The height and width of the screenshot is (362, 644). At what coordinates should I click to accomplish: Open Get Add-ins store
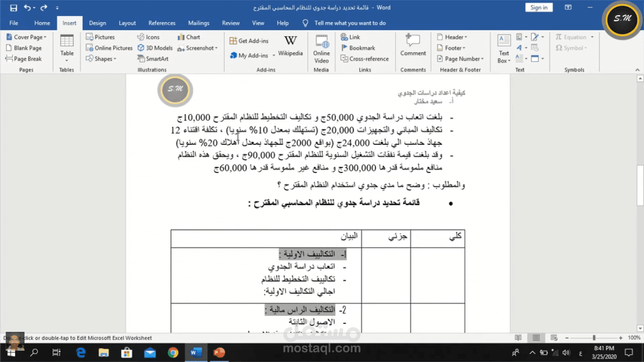click(x=249, y=41)
